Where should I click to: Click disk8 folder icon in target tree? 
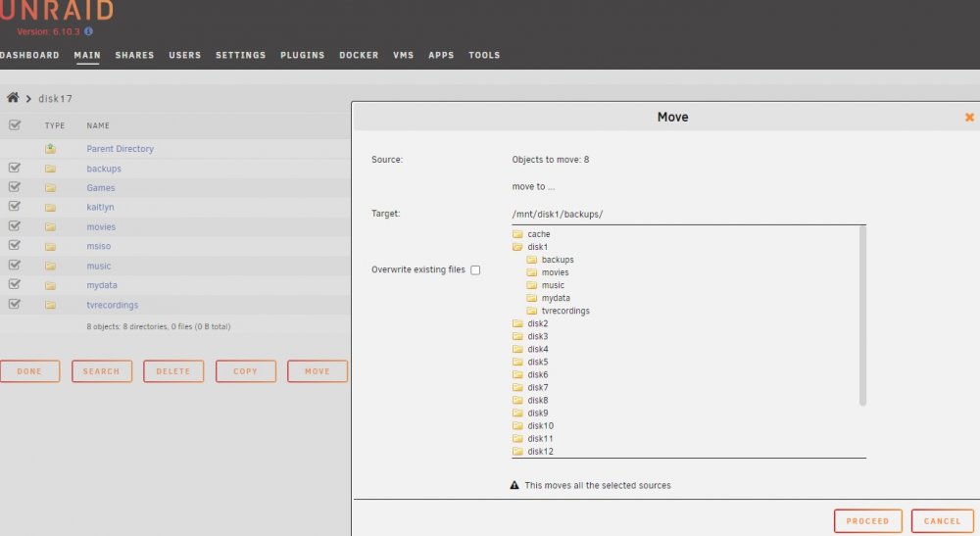(517, 400)
